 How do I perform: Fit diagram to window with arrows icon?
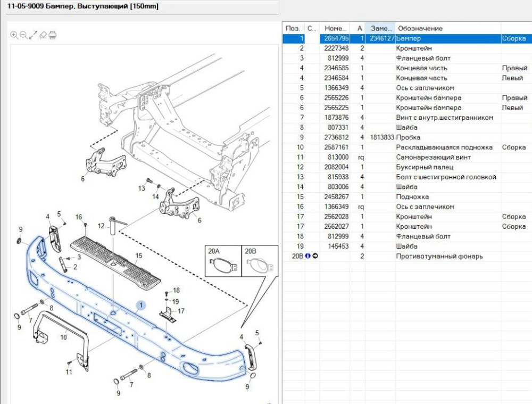click(x=33, y=35)
